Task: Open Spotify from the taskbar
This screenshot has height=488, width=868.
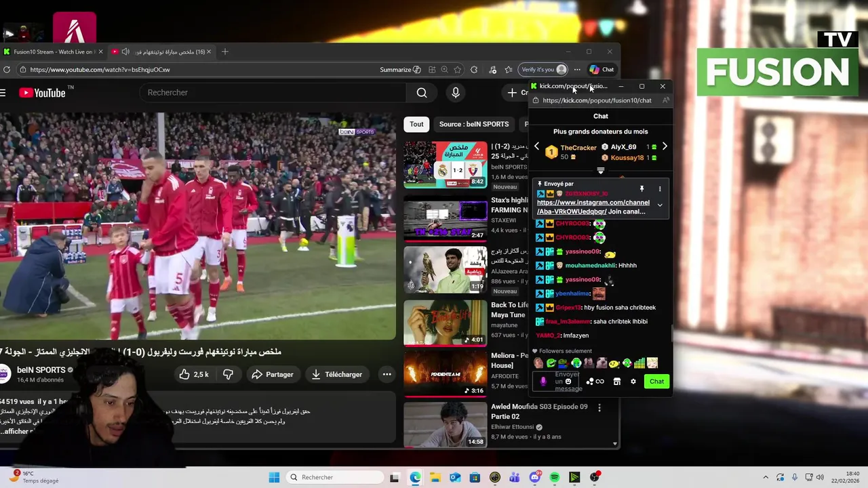Action: 555,477
